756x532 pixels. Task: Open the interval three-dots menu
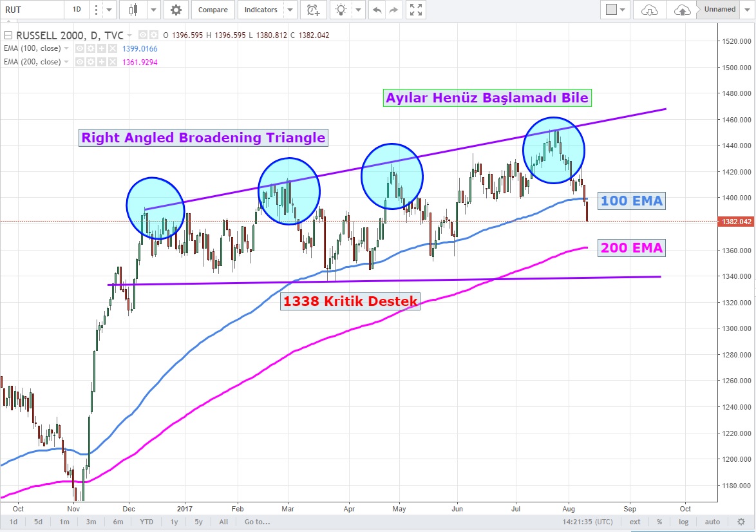[x=97, y=10]
